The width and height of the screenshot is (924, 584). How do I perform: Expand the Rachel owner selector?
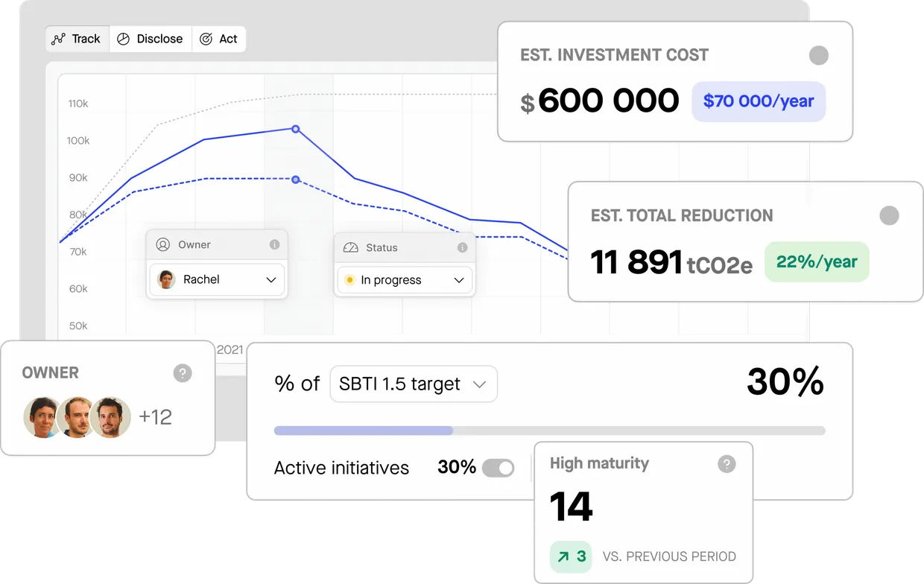coord(271,280)
